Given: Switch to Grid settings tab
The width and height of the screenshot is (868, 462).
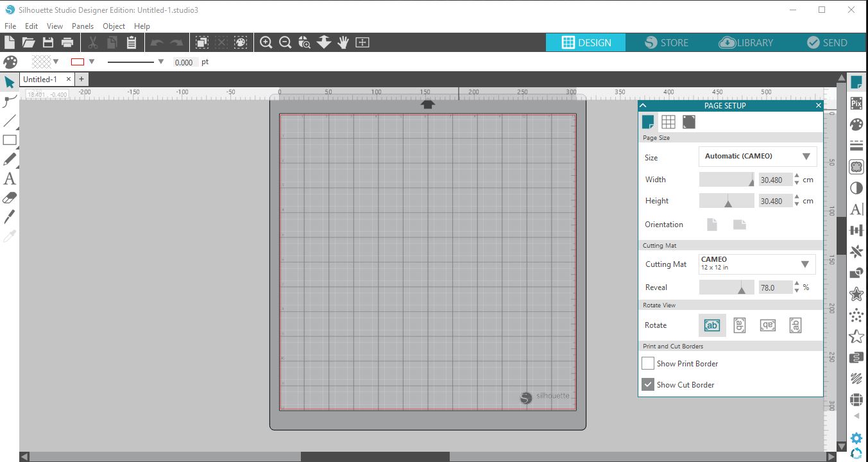Looking at the screenshot, I should click(668, 122).
